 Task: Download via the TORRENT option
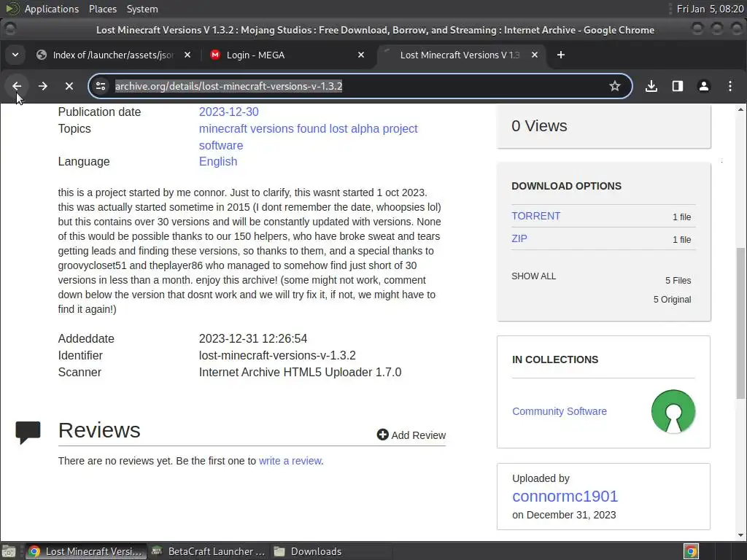click(x=536, y=216)
